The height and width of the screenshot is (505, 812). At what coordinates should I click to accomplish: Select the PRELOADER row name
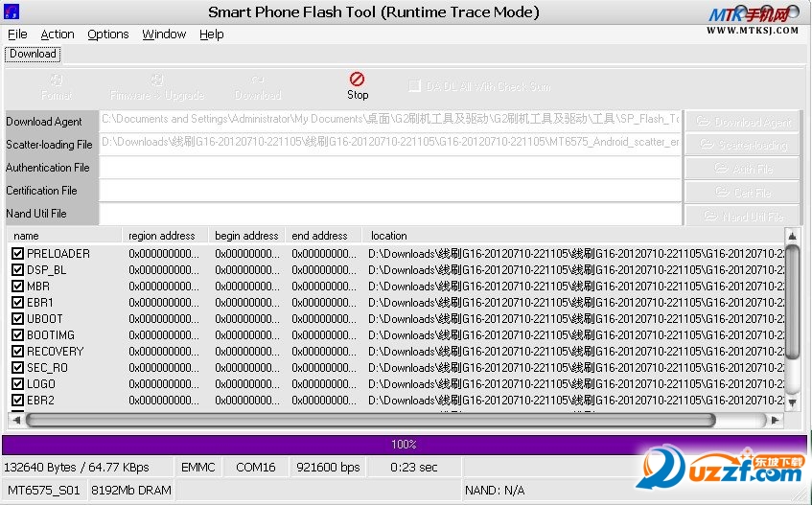[x=58, y=254]
